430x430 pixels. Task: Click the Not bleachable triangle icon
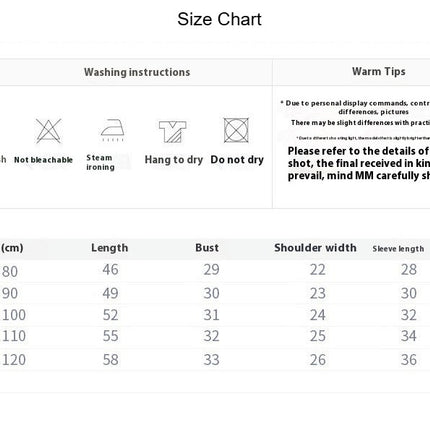pos(49,131)
